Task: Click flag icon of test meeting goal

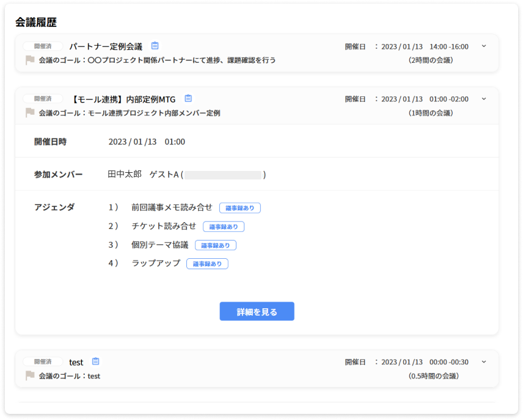Action: [30, 375]
